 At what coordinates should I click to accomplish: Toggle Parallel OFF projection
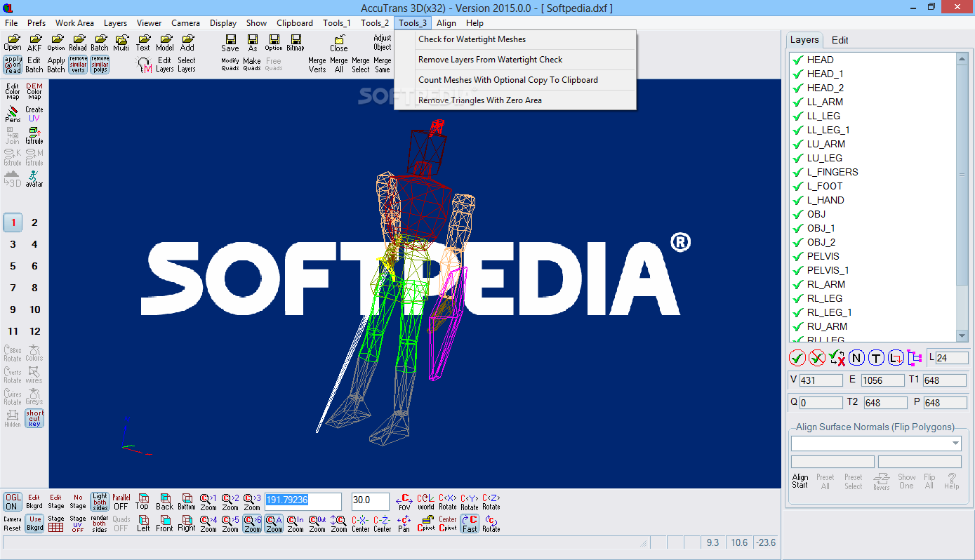pos(121,501)
